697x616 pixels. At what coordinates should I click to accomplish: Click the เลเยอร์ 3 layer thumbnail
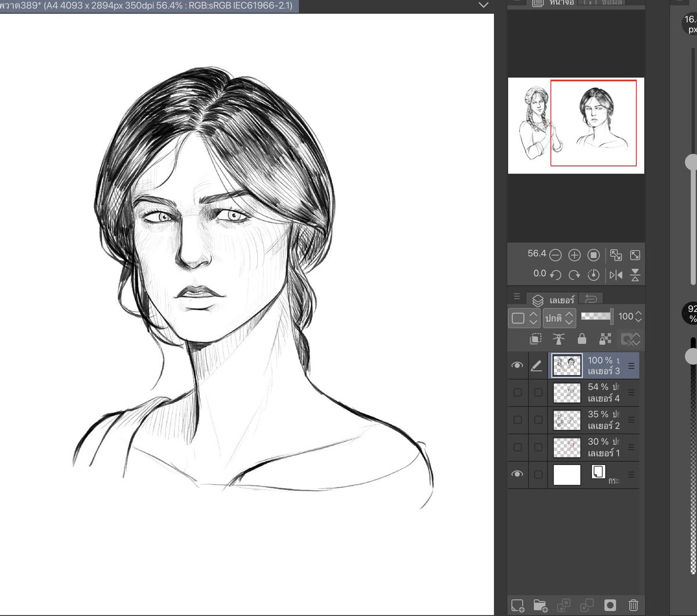pyautogui.click(x=567, y=366)
